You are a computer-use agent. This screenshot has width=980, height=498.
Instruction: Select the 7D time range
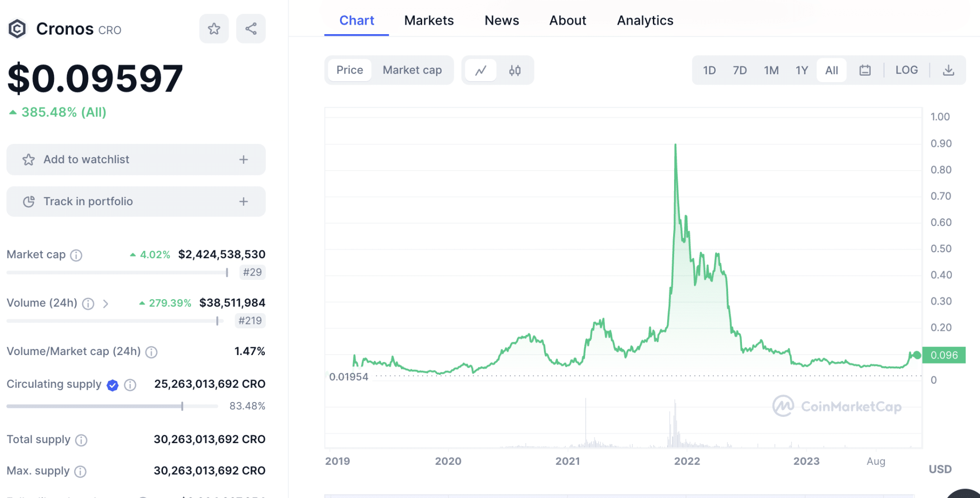(740, 70)
